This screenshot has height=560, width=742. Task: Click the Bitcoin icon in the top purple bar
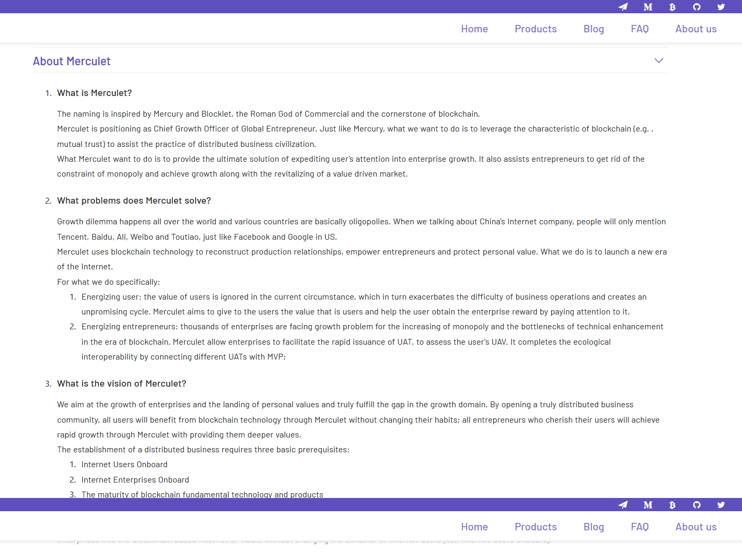click(672, 7)
